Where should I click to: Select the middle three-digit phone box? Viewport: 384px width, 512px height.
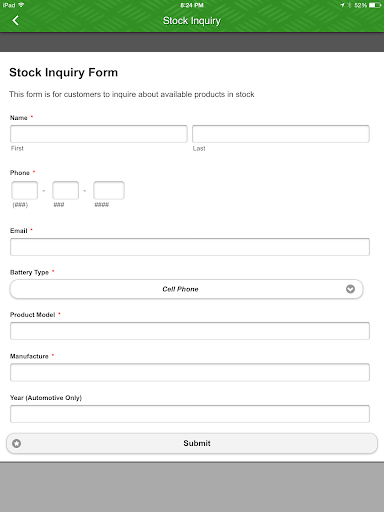click(66, 190)
